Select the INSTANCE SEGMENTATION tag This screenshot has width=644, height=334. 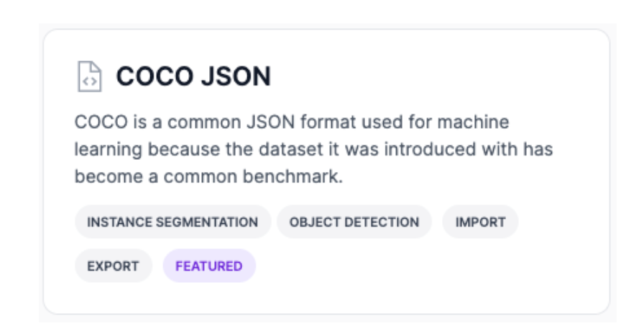point(172,222)
